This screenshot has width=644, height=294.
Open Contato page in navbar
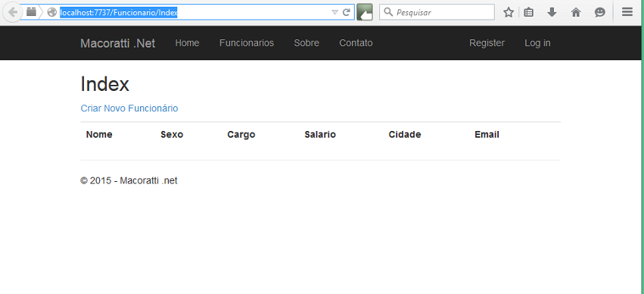coord(356,43)
